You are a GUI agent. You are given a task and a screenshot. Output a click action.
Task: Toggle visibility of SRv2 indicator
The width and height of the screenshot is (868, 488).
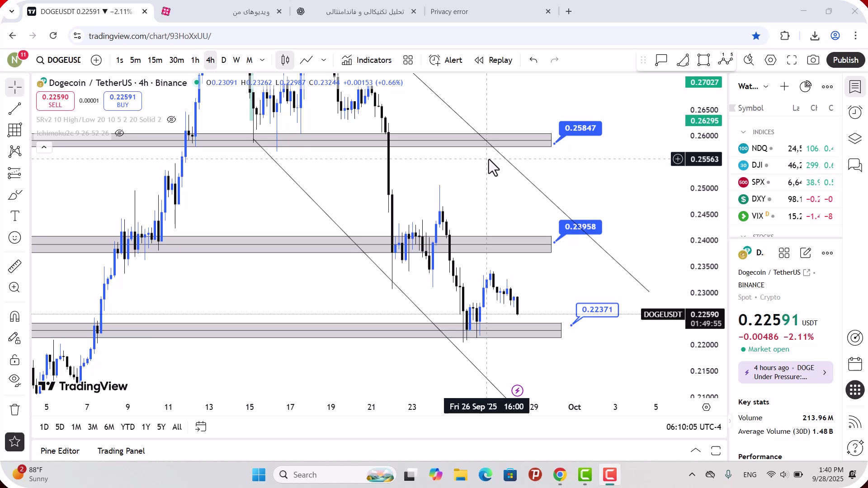coord(171,120)
